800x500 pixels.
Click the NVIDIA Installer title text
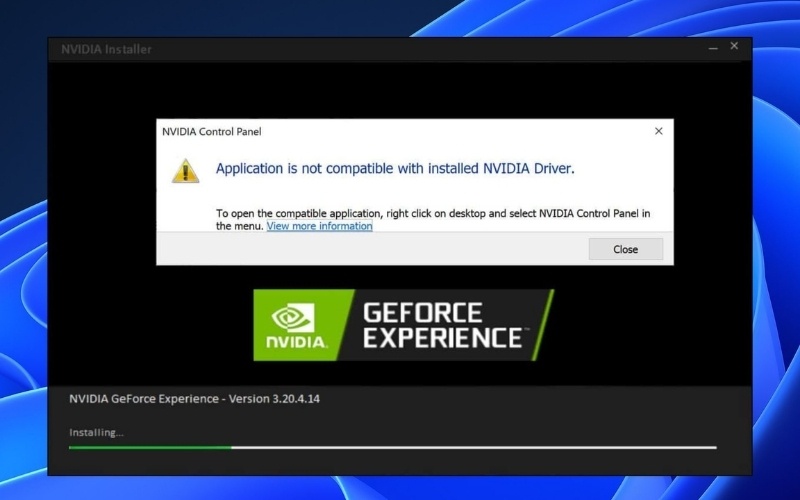click(106, 49)
